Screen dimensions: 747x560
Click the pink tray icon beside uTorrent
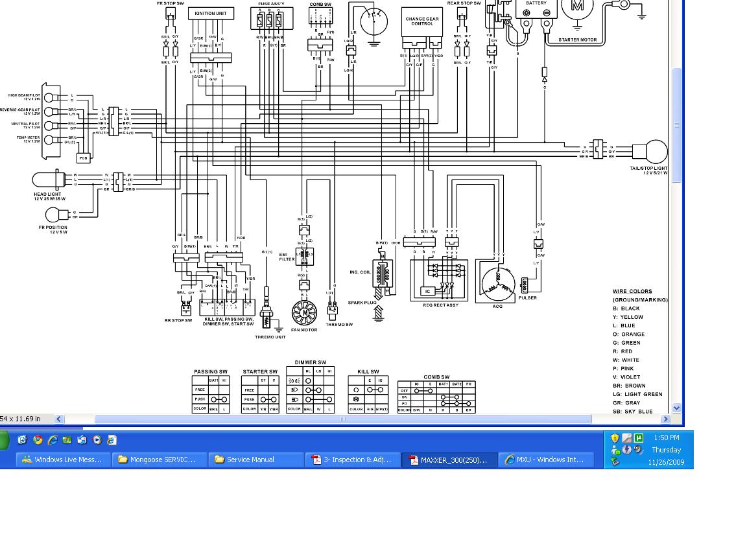click(x=627, y=437)
